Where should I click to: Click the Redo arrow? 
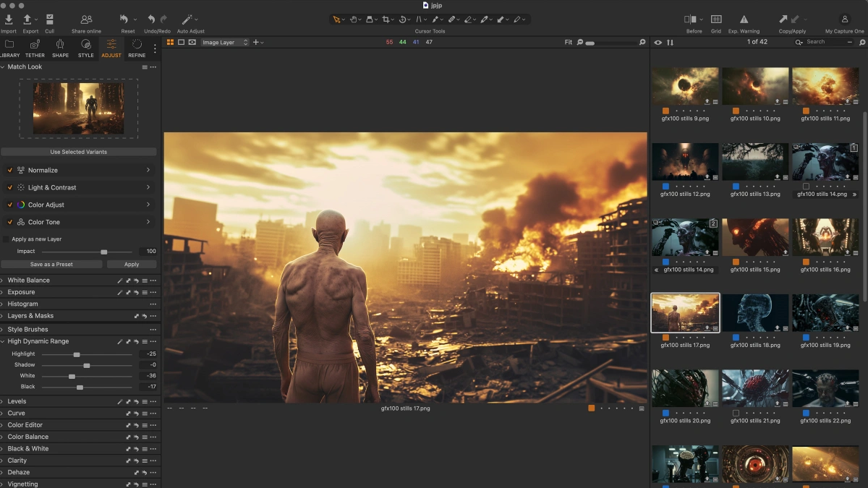pos(163,20)
